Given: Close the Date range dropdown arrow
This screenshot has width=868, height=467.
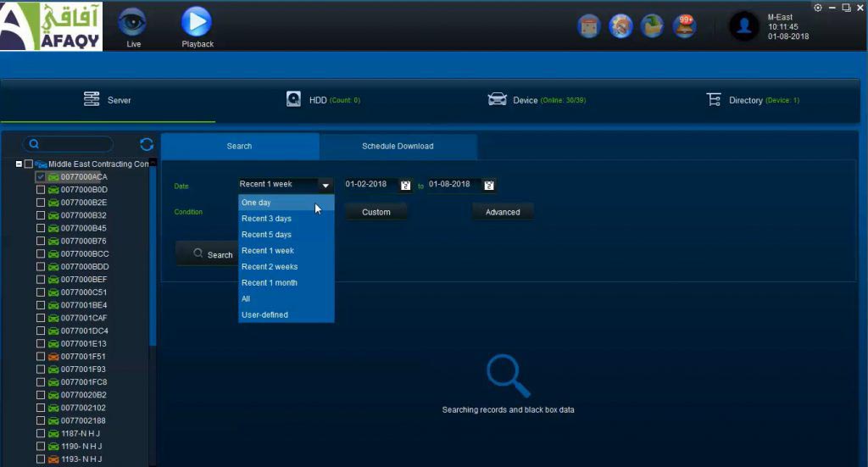Looking at the screenshot, I should point(325,186).
